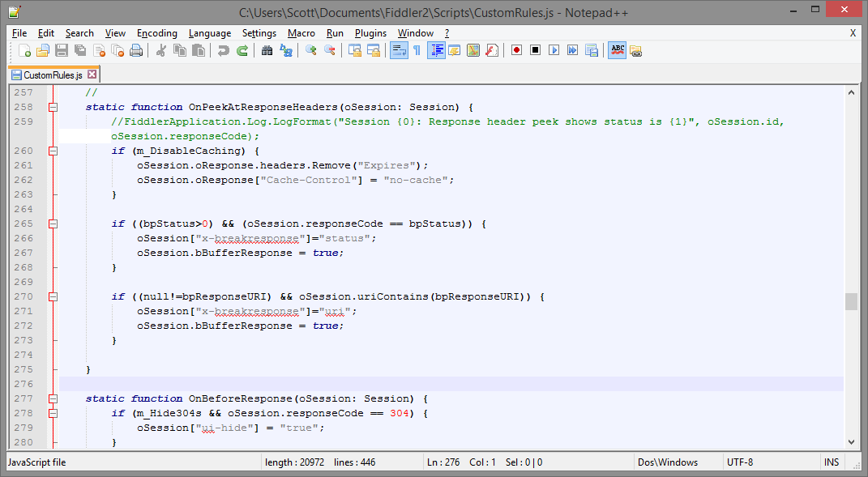Screen dimensions: 868x477
Task: Zoom out with the magnifier minus icon
Action: tap(329, 51)
